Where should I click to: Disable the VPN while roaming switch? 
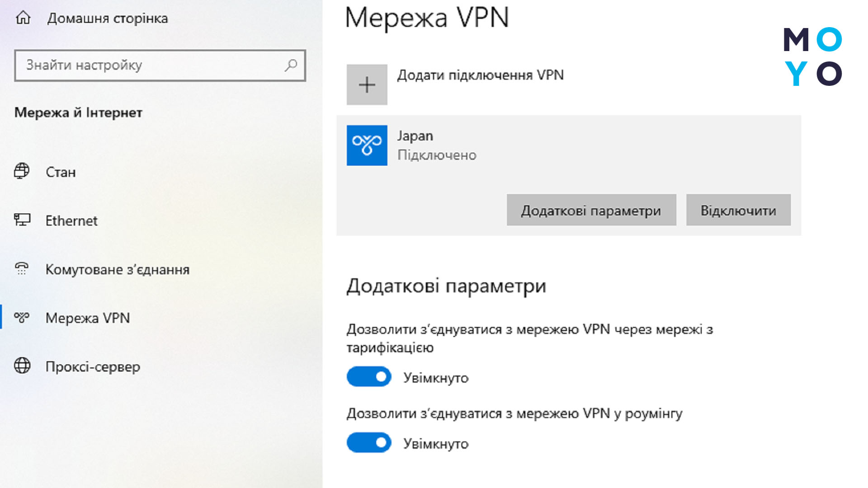pos(369,443)
